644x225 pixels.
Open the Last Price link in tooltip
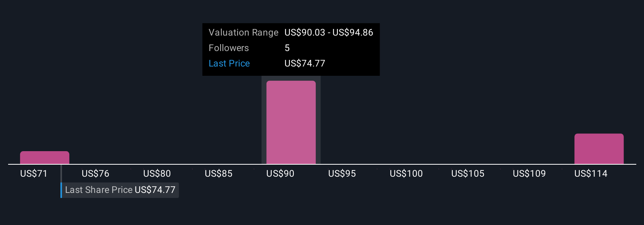[x=229, y=63]
